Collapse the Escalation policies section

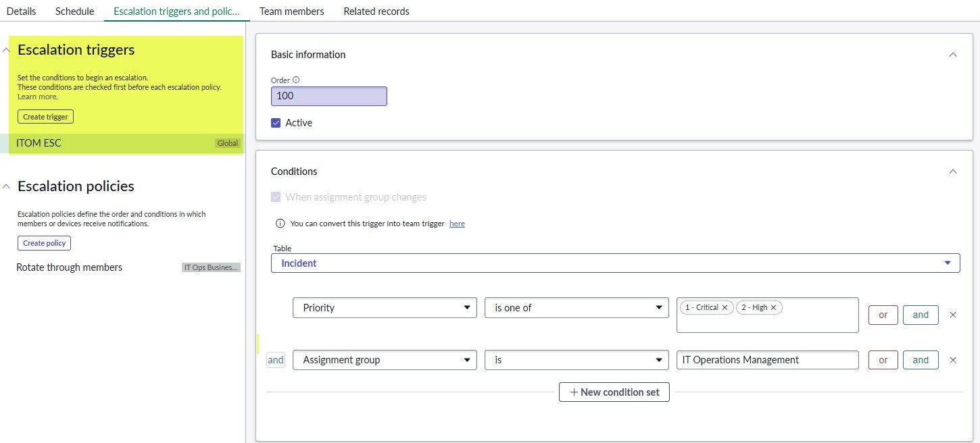click(x=6, y=186)
